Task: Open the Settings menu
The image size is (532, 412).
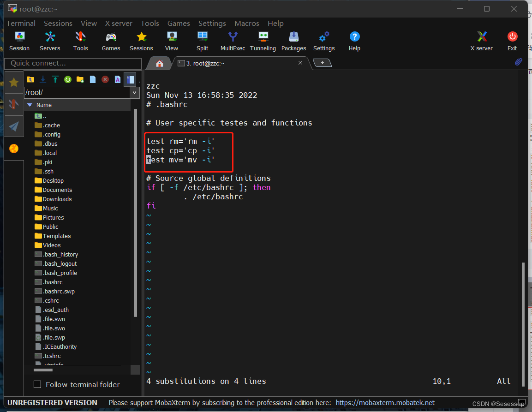Action: (x=212, y=24)
